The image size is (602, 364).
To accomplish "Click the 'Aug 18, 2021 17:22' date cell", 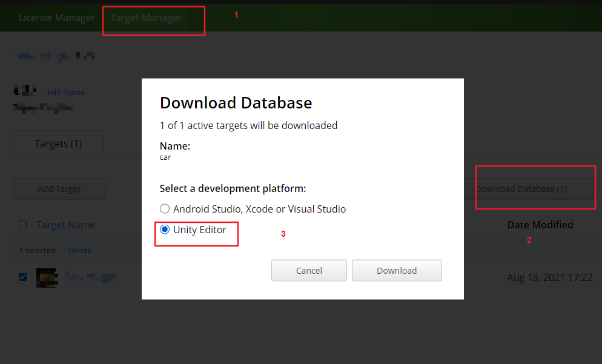I will click(550, 277).
